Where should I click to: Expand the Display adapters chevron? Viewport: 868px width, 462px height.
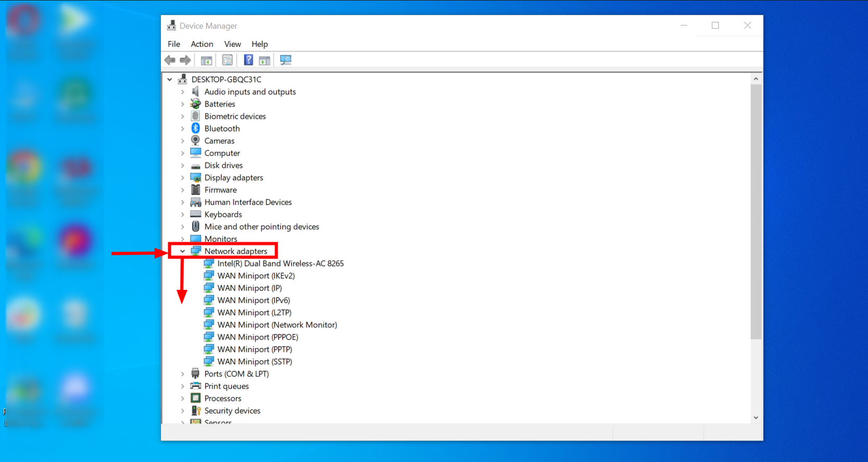[x=182, y=177]
